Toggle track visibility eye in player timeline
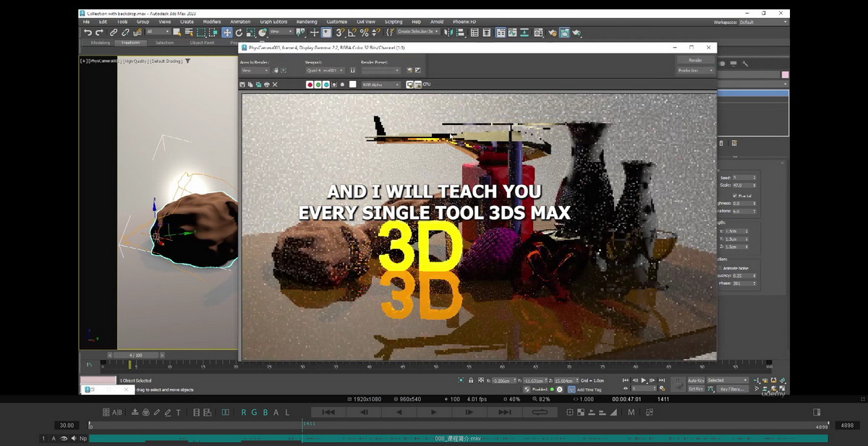 (64, 438)
